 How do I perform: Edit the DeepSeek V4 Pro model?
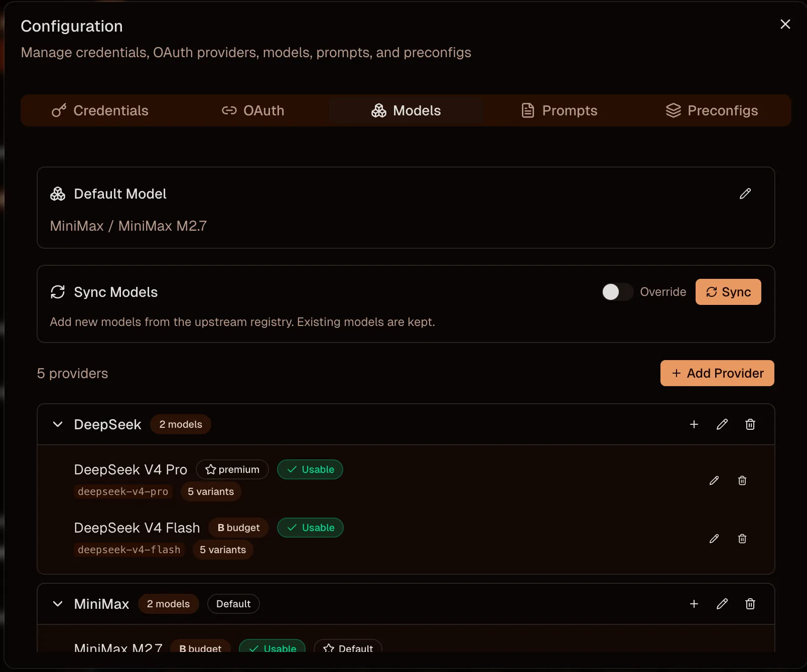click(x=714, y=480)
